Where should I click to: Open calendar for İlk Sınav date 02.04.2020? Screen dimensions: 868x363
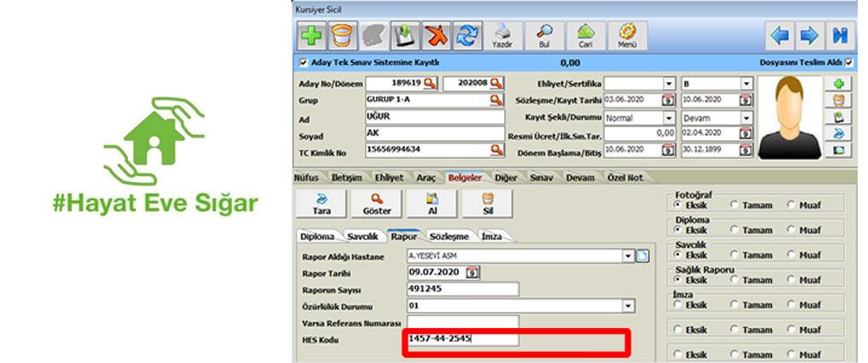(747, 133)
